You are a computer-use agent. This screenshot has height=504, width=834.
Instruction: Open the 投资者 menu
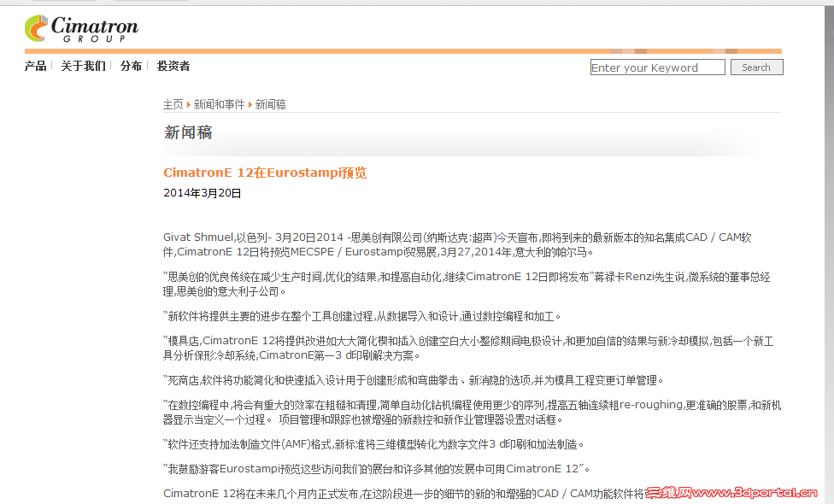pyautogui.click(x=173, y=66)
